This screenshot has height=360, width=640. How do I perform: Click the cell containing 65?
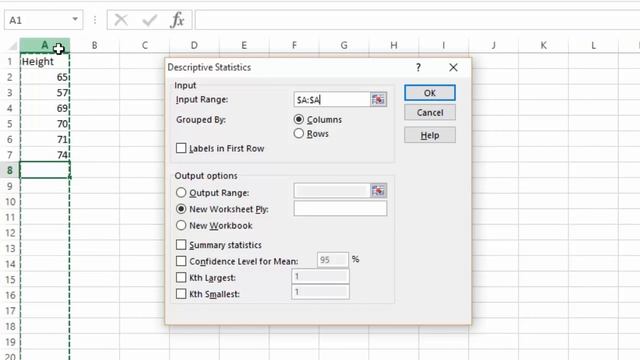pyautogui.click(x=45, y=77)
